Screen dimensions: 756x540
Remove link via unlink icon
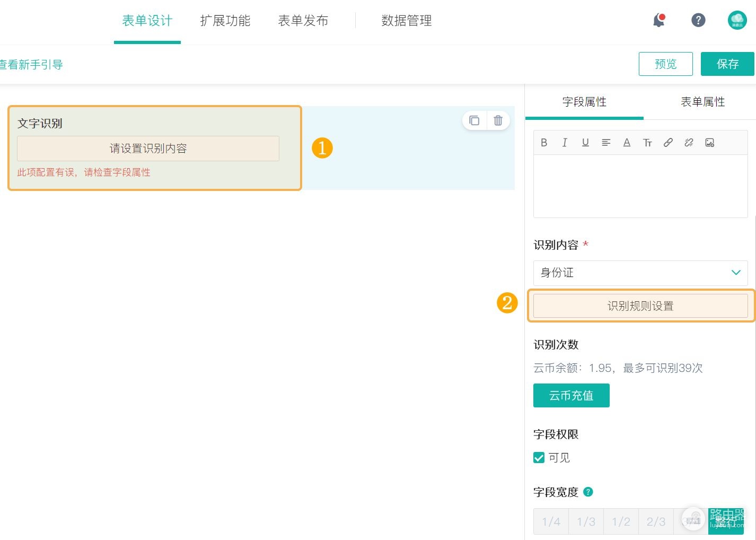(x=689, y=142)
